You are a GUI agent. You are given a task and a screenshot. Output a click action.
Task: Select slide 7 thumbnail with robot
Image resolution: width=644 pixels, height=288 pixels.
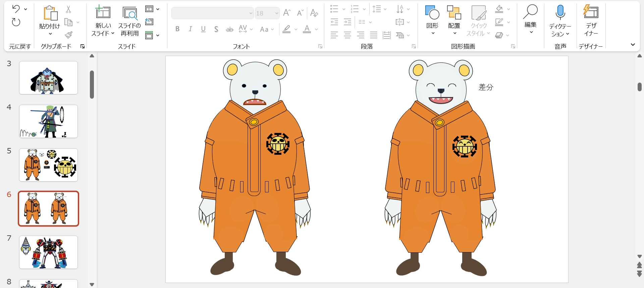coord(48,252)
